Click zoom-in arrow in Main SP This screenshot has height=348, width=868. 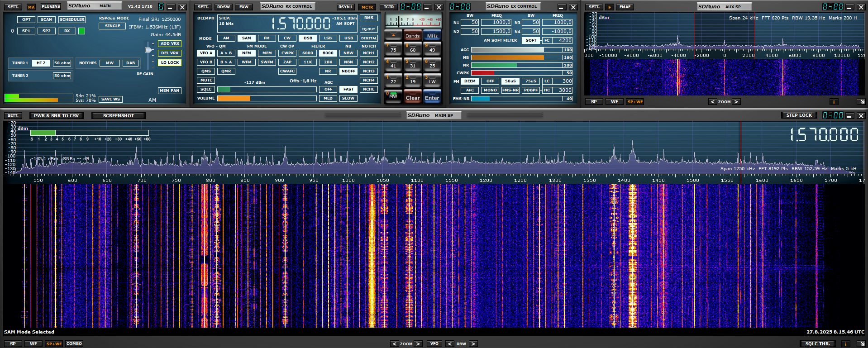click(x=418, y=344)
